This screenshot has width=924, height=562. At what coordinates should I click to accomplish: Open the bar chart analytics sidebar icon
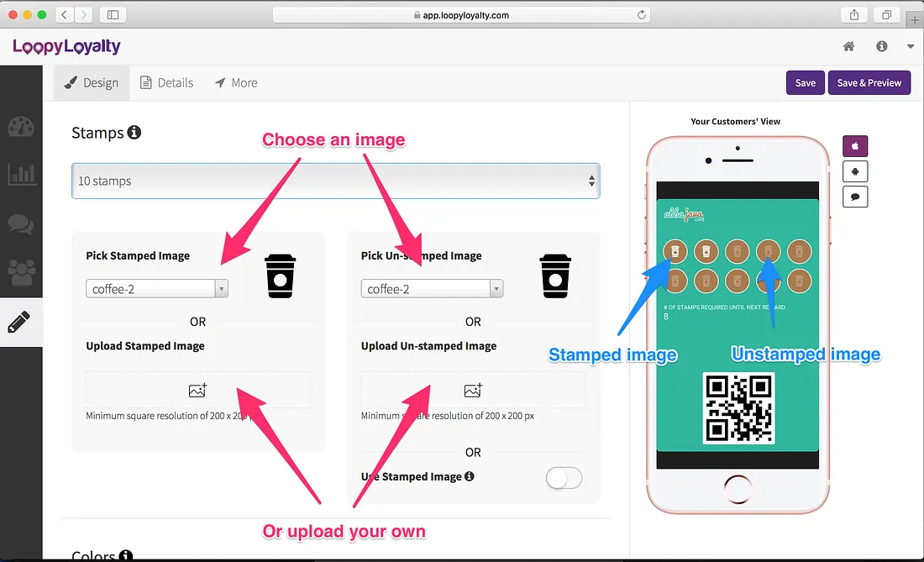click(x=21, y=175)
